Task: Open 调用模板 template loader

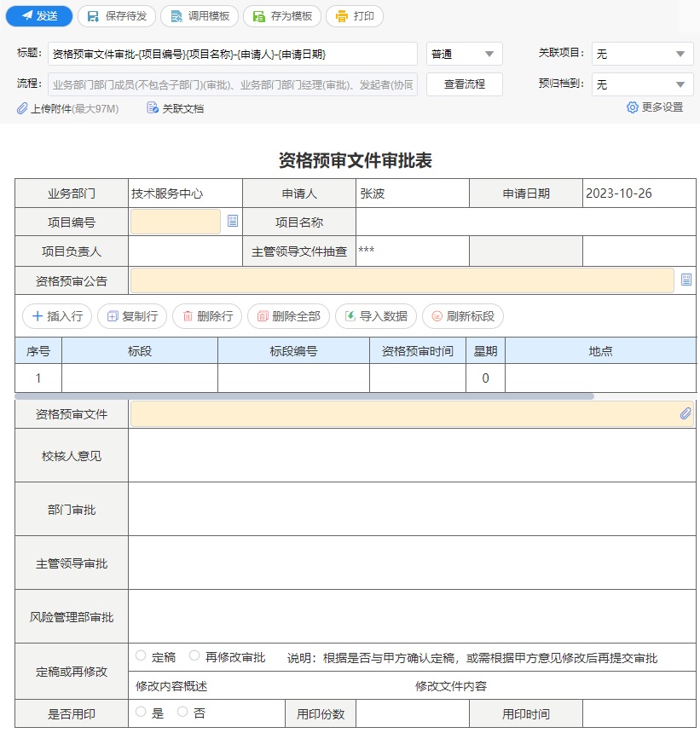Action: point(200,16)
